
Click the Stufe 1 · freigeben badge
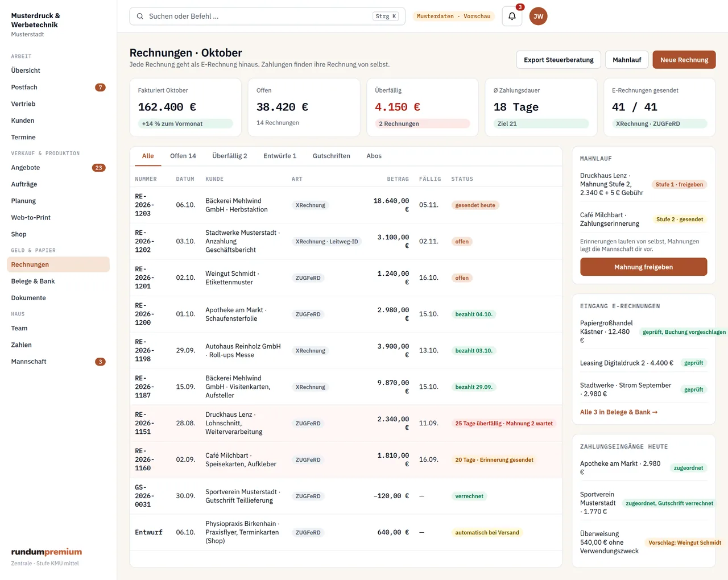tap(679, 184)
